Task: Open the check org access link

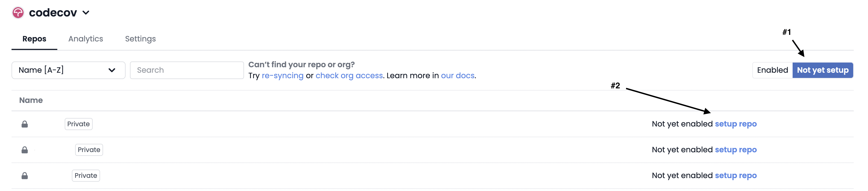Action: click(x=349, y=75)
